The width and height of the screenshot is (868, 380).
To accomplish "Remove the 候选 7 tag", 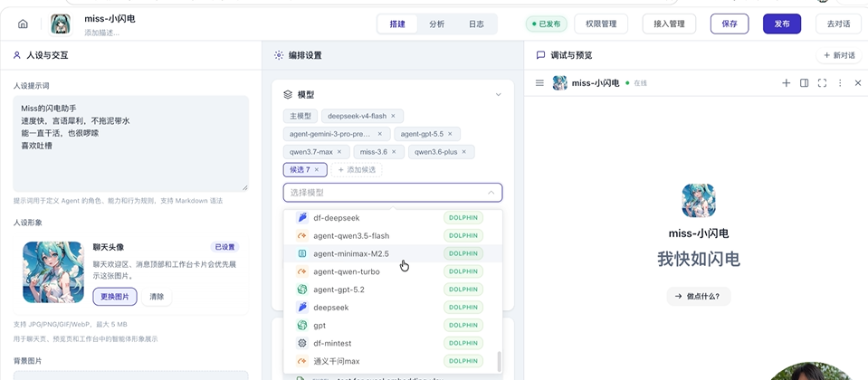I will coord(317,170).
